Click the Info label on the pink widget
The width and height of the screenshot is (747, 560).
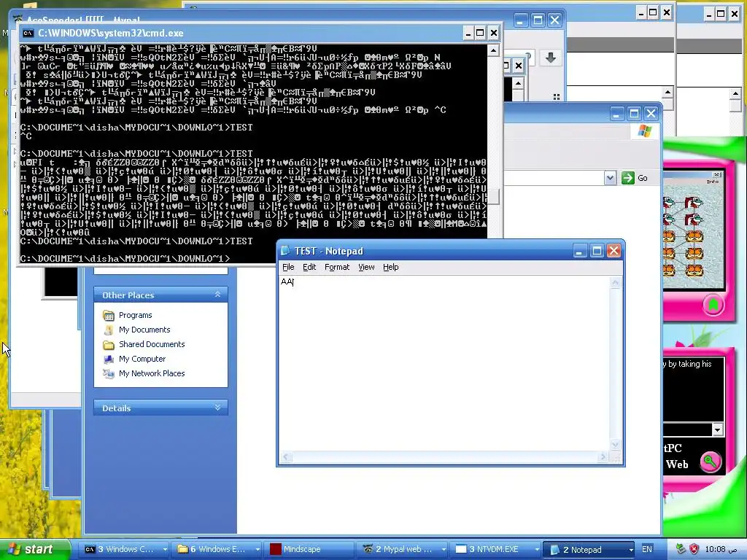pyautogui.click(x=712, y=182)
